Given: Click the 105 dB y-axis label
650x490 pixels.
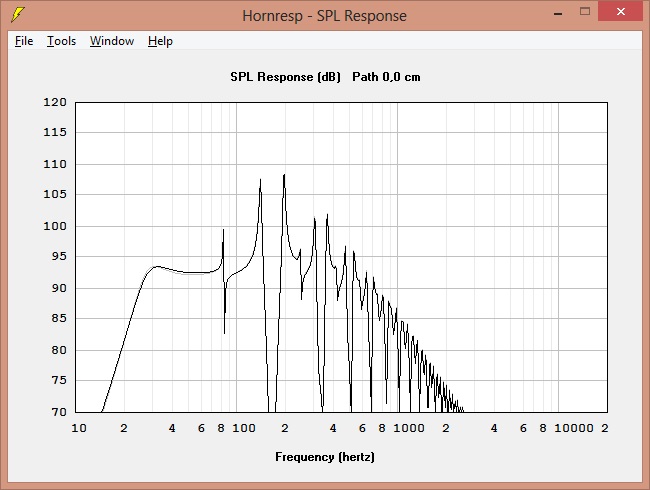Looking at the screenshot, I should pos(55,194).
